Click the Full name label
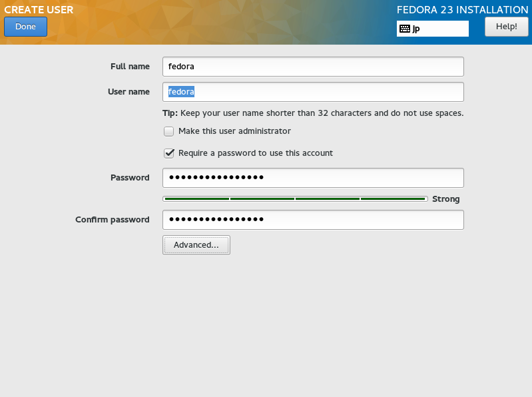The height and width of the screenshot is (397, 532). [x=130, y=67]
